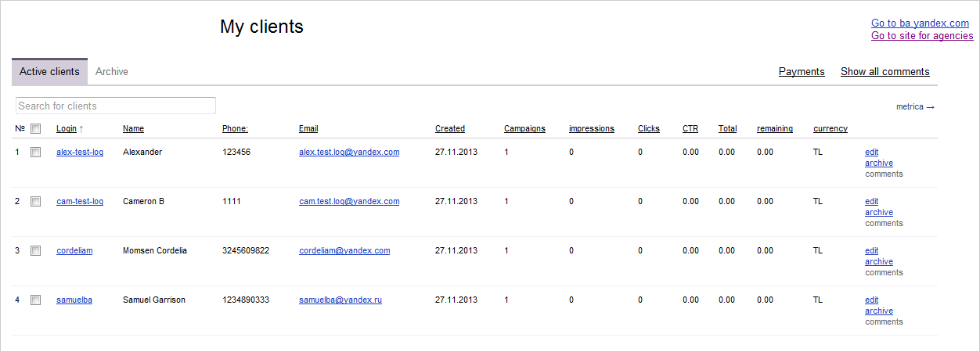The width and height of the screenshot is (980, 352).
Task: Open the samuelba login link
Action: click(74, 300)
